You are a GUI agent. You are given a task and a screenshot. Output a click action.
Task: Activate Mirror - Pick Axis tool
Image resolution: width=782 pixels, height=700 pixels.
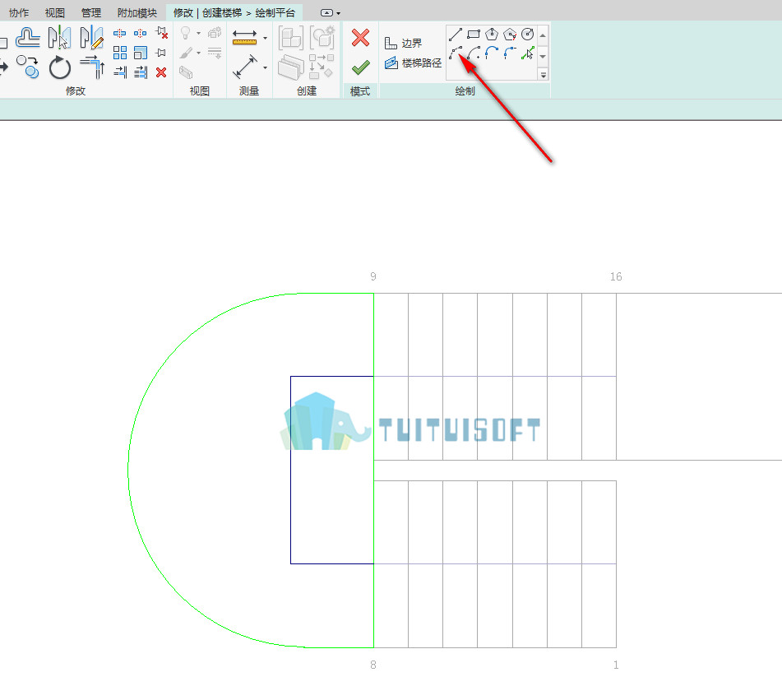coord(59,37)
